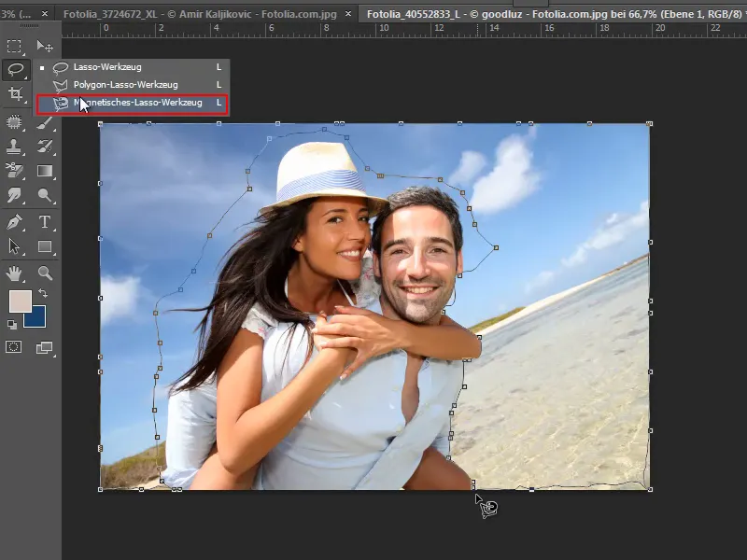Select the Rectangular Marquee tool
The width and height of the screenshot is (747, 560).
(14, 46)
